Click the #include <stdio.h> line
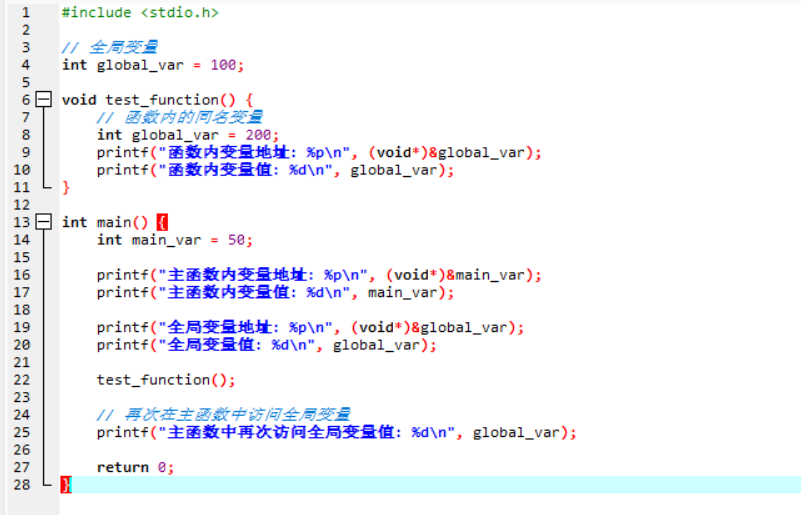This screenshot has height=515, width=801. tap(140, 12)
